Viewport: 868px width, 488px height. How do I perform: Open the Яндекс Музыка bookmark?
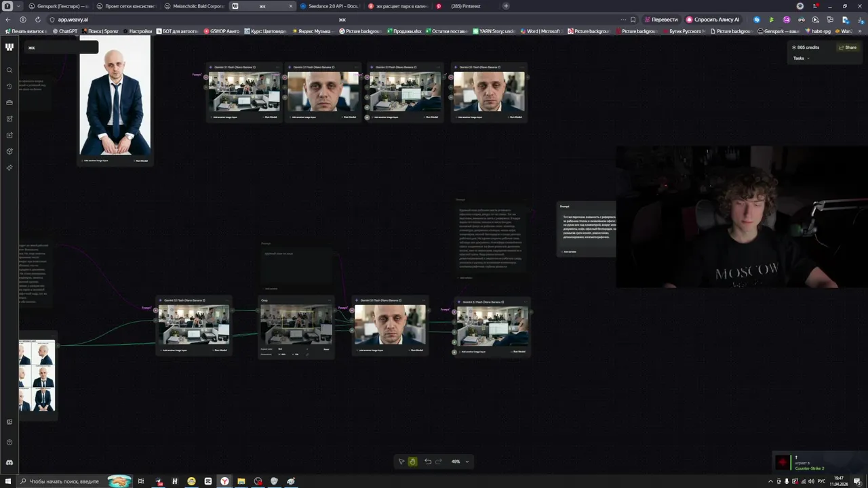311,31
